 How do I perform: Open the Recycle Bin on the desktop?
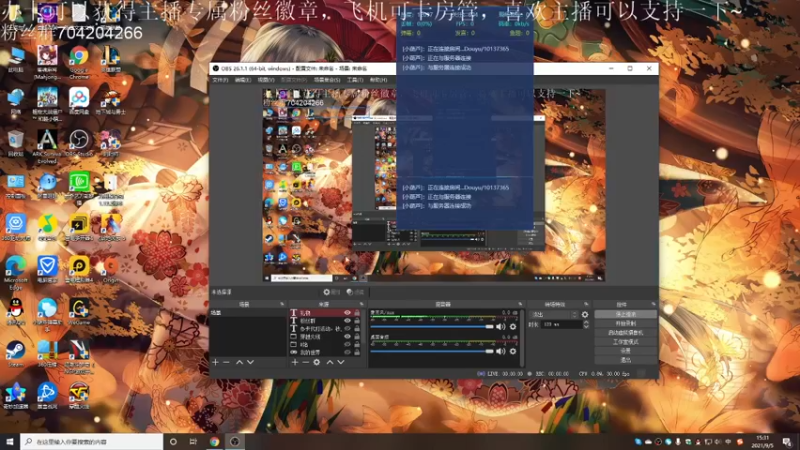click(15, 143)
